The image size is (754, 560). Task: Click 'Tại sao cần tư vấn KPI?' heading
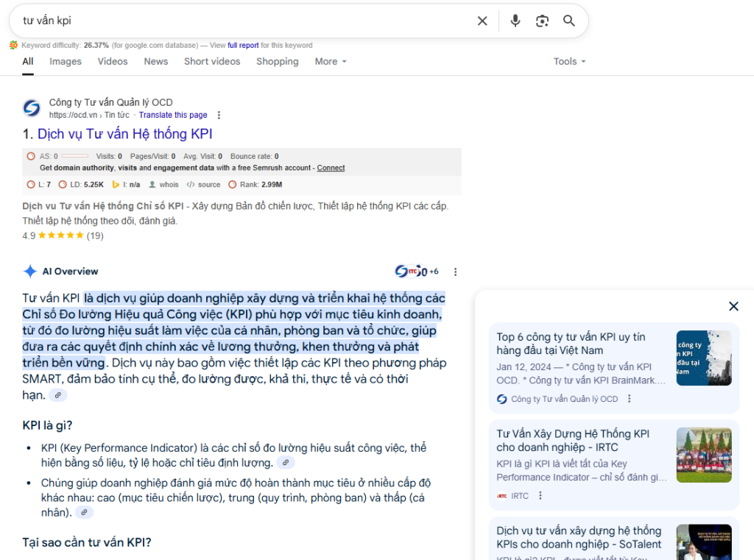click(x=87, y=542)
